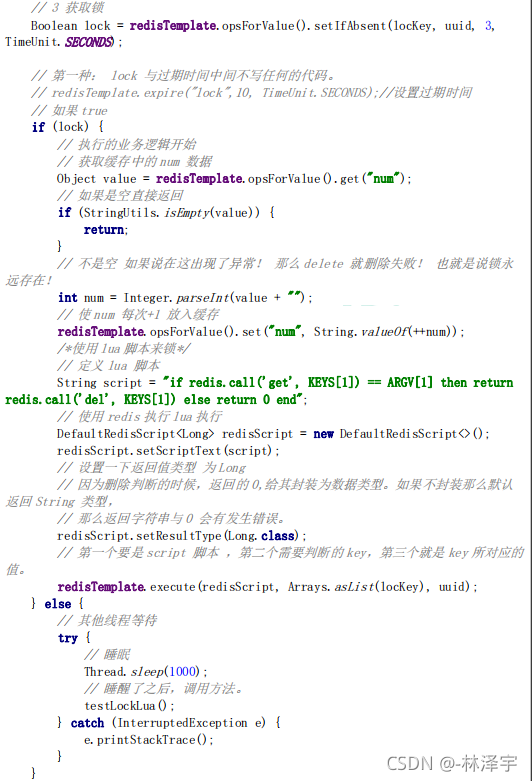
Task: Click comment "// 定义 lua 脚本"
Action: pyautogui.click(x=108, y=366)
